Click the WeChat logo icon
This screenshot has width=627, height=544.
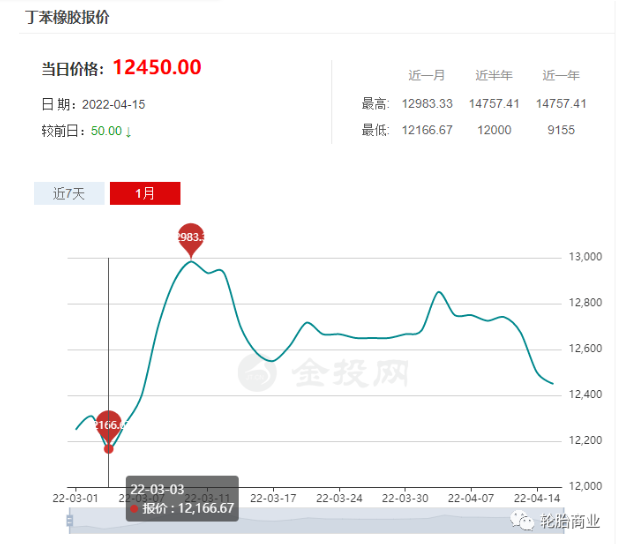[522, 520]
